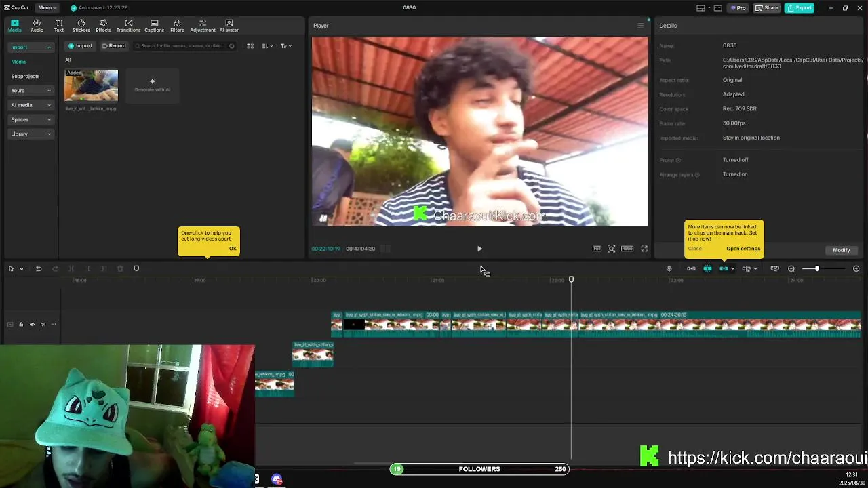Redo the last action
The width and height of the screenshot is (868, 488).
(x=55, y=269)
